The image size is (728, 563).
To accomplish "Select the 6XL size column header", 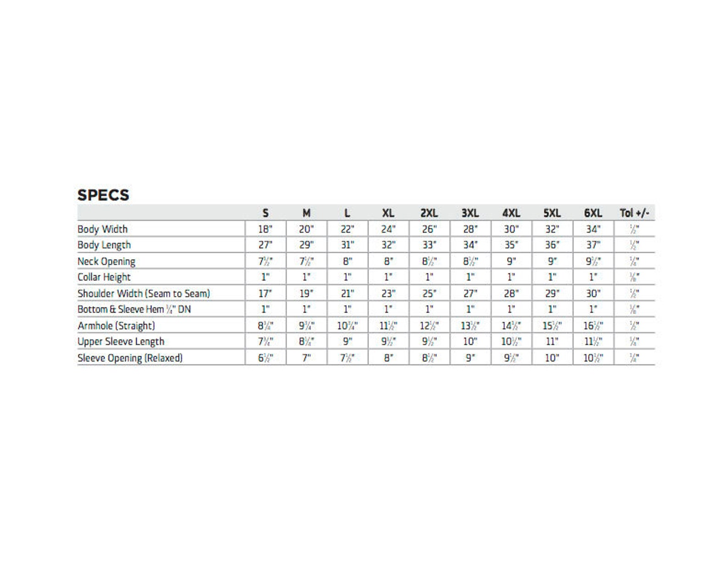I will click(x=593, y=213).
